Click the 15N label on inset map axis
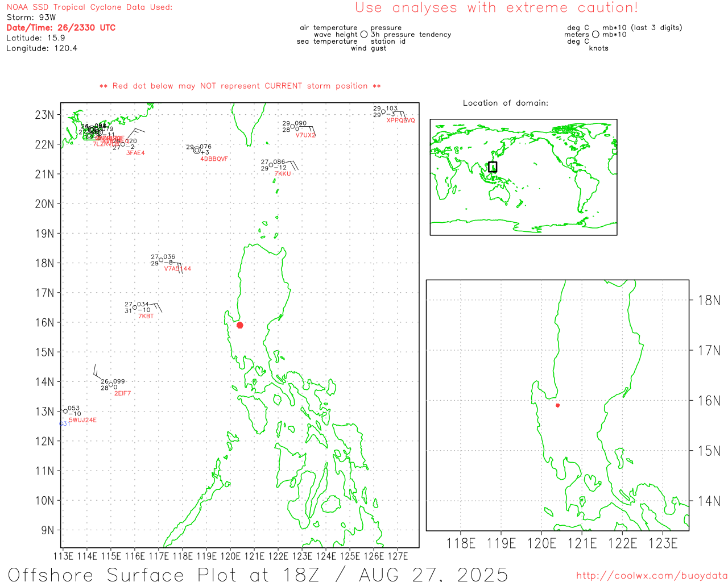Image resolution: width=728 pixels, height=582 pixels. (x=709, y=451)
